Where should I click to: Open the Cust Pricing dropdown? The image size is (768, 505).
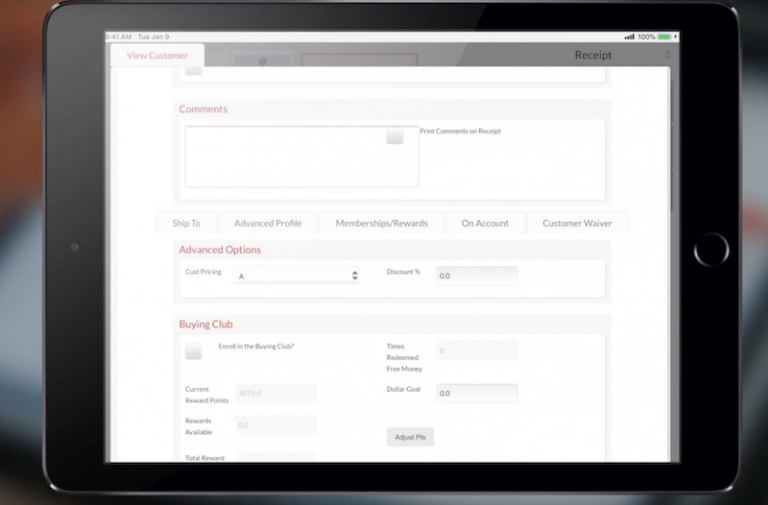point(297,276)
